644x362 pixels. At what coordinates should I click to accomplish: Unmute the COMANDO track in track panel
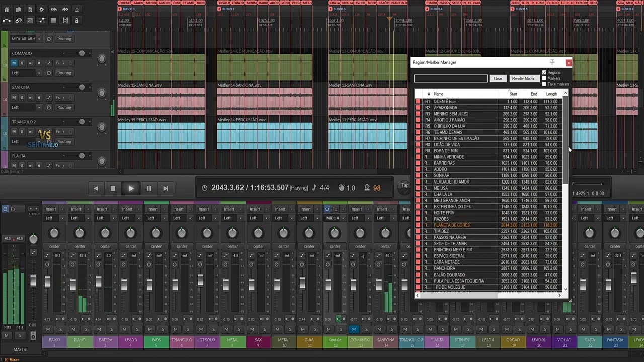tap(14, 63)
